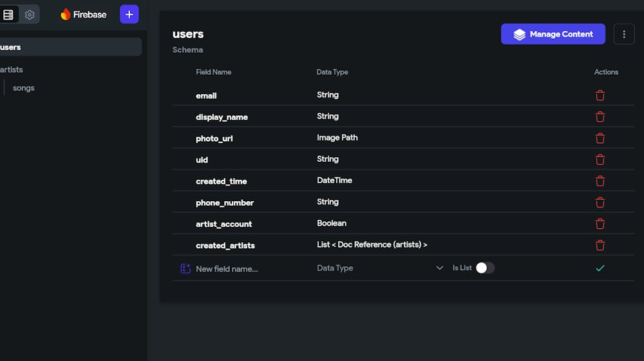Toggle the Is List switch
The image size is (644, 361).
(485, 268)
